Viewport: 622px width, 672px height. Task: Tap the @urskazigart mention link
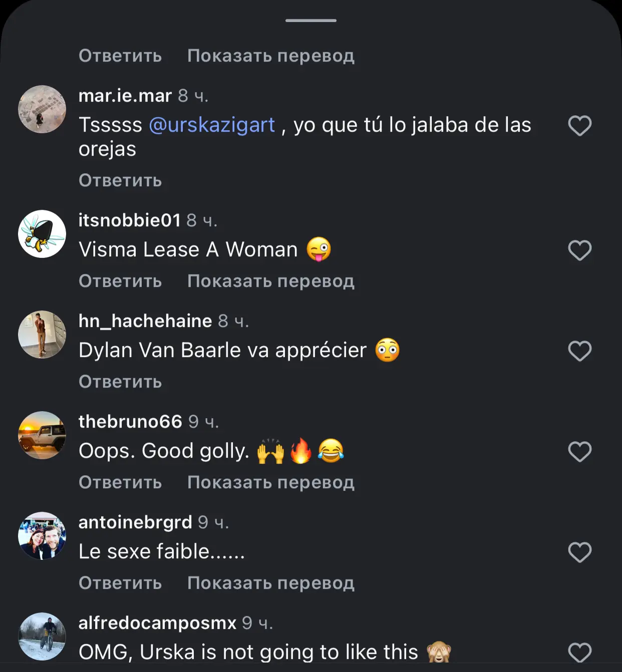point(212,125)
